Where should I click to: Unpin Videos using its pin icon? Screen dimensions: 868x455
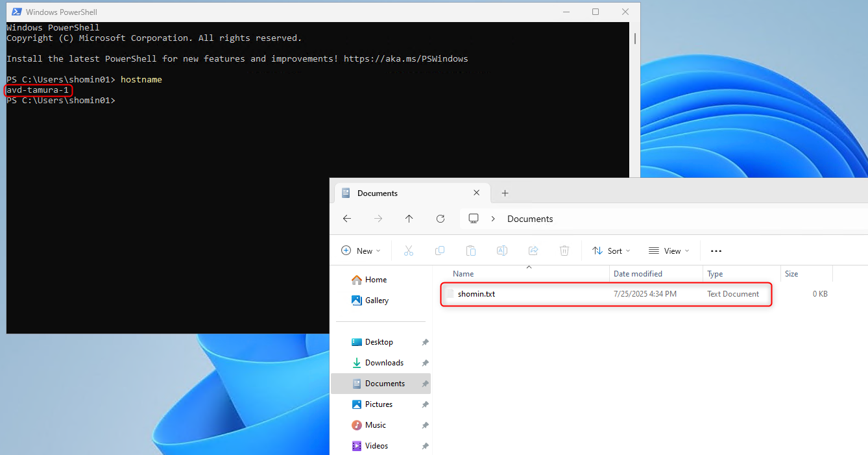pyautogui.click(x=425, y=446)
